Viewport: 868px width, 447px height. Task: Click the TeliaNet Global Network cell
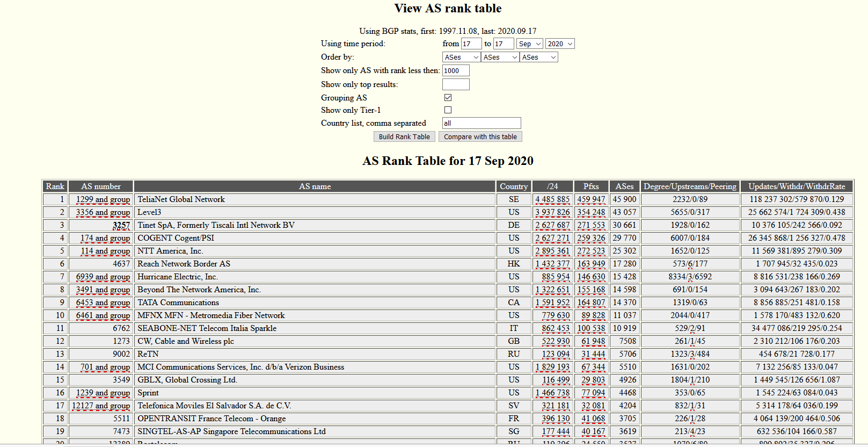315,199
